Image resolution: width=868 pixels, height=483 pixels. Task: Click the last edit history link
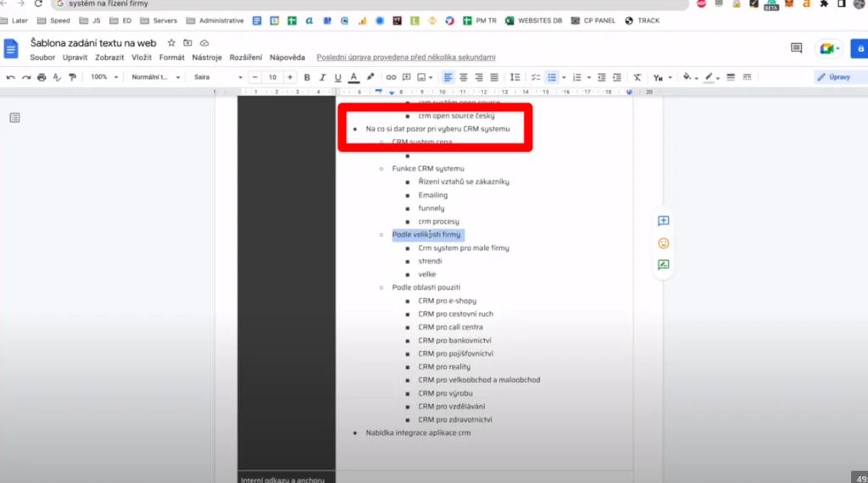[x=405, y=58]
